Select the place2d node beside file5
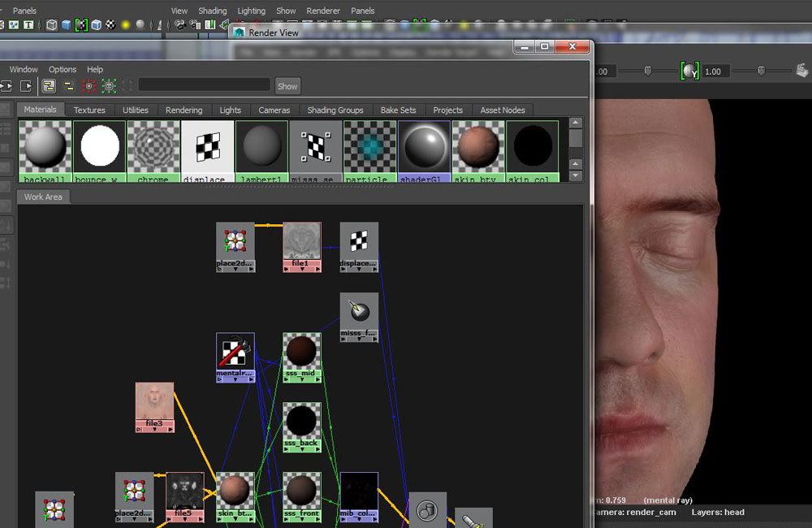This screenshot has height=528, width=812. [134, 497]
